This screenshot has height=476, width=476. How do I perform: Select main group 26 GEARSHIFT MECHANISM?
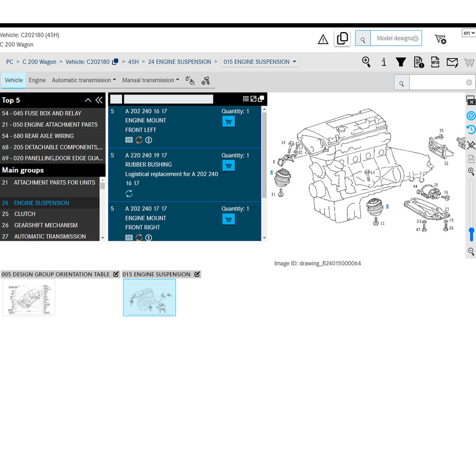coord(50,225)
